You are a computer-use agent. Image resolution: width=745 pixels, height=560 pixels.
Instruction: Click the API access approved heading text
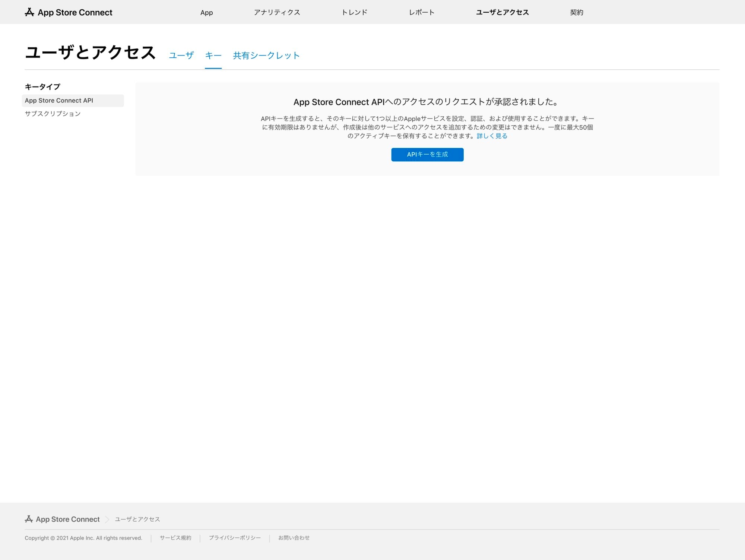427,102
